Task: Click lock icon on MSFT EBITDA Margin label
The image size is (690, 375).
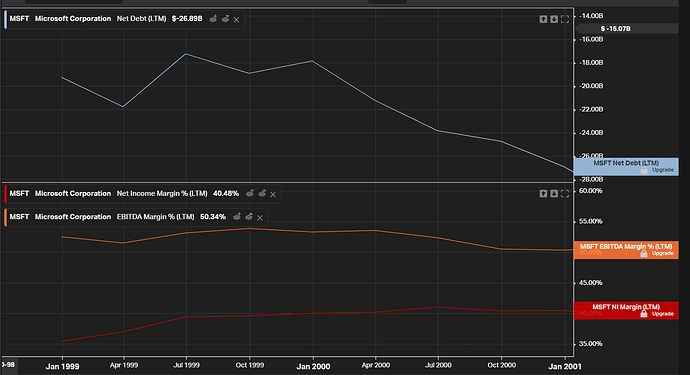Action: point(644,254)
